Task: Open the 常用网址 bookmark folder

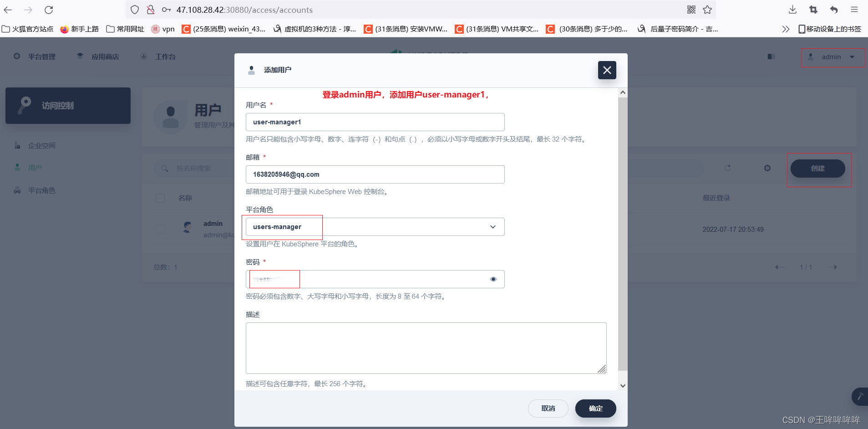Action: [125, 29]
